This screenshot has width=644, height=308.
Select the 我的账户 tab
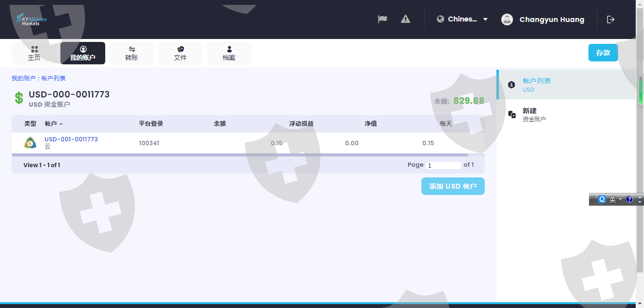pos(83,53)
